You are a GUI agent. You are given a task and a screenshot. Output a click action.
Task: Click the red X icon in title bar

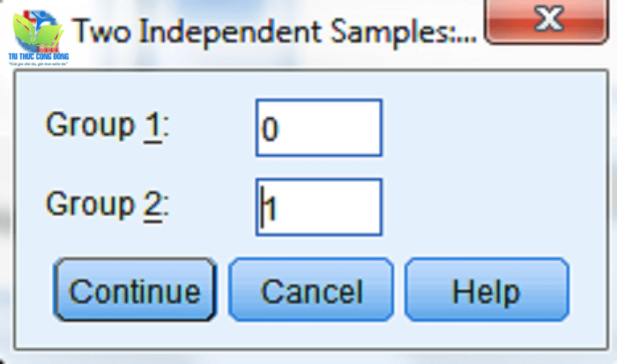click(x=549, y=19)
